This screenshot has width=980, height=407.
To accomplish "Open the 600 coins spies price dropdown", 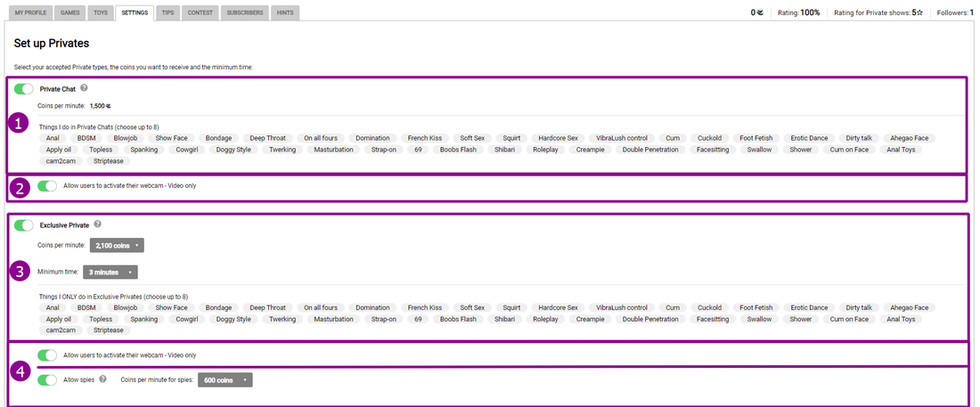I will pos(224,380).
